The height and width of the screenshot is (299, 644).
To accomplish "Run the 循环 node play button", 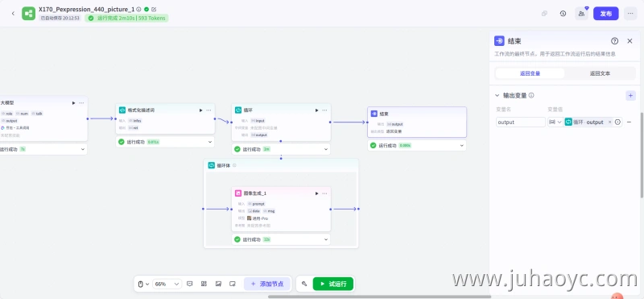I will tap(316, 110).
